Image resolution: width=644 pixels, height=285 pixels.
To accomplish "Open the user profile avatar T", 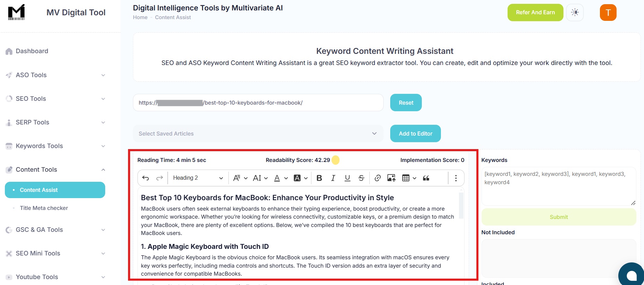I will [x=608, y=13].
